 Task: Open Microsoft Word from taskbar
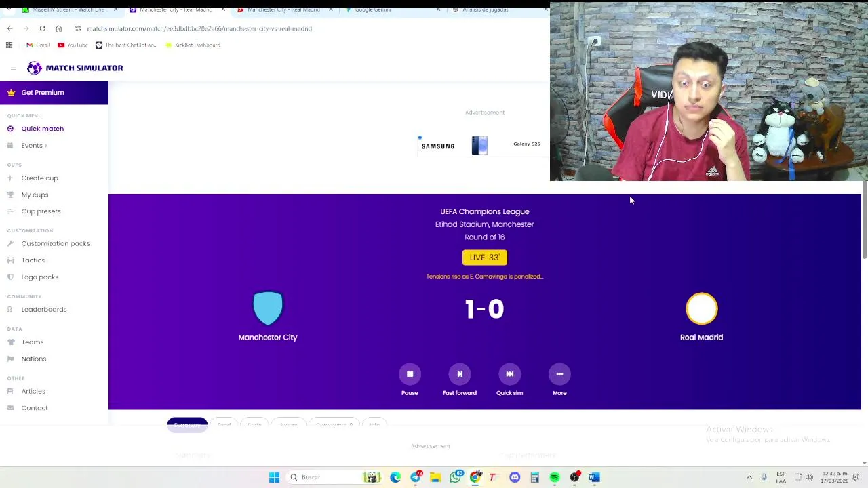pos(595,477)
